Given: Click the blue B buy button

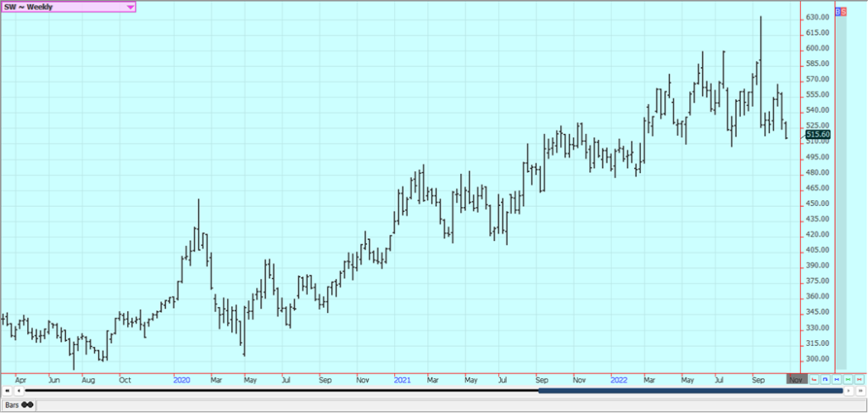Looking at the screenshot, I should tap(837, 12).
